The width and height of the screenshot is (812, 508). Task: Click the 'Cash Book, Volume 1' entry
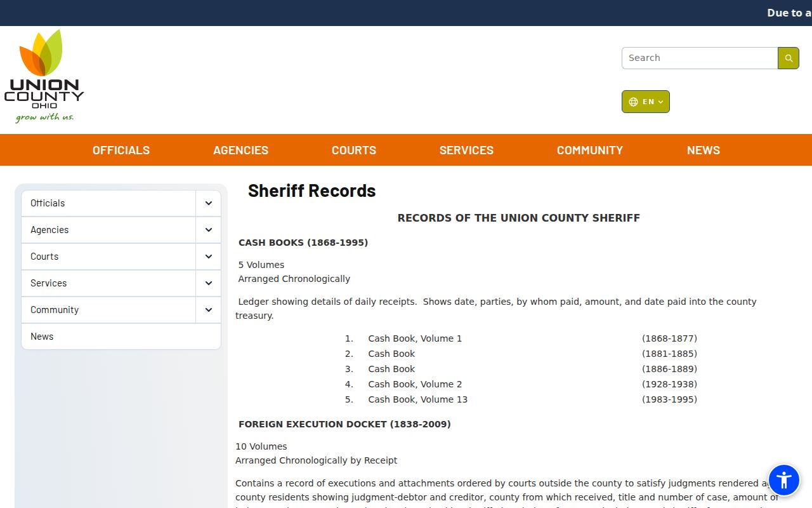tap(415, 338)
